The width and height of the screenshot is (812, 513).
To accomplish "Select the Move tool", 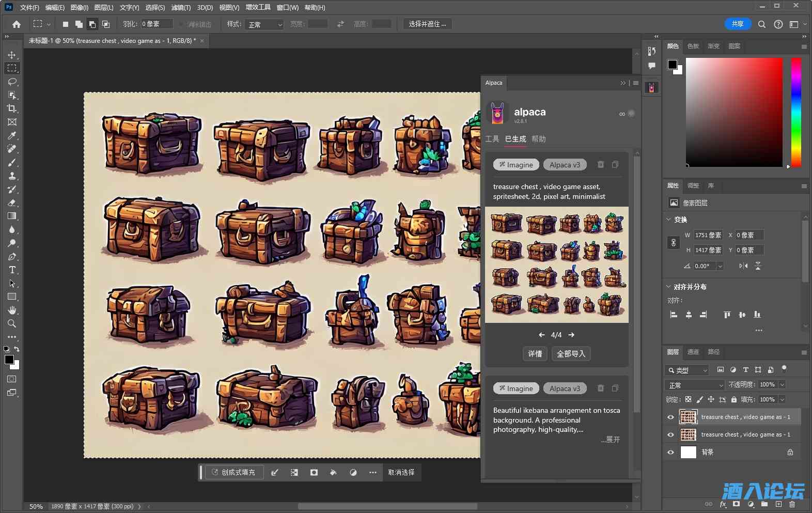I will pos(11,55).
